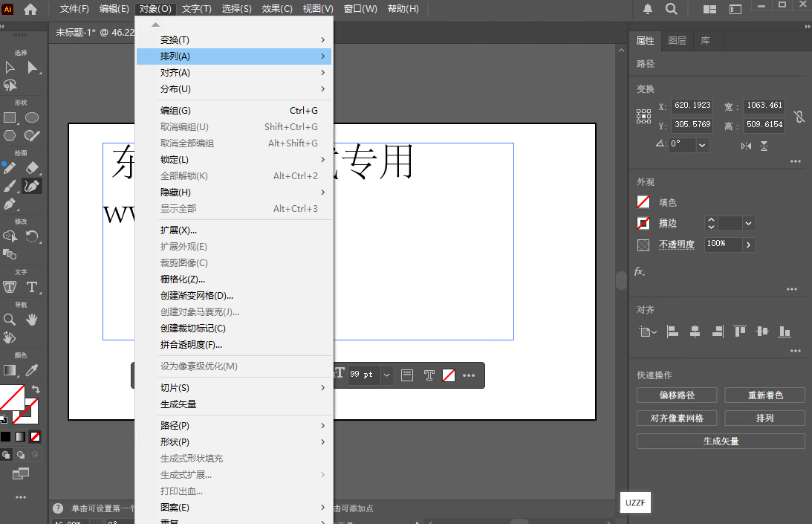Open the 文字 menu
The height and width of the screenshot is (524, 812).
point(195,8)
